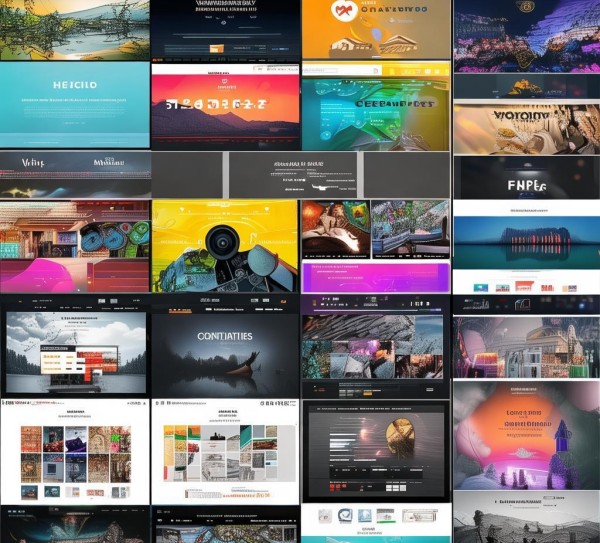
Task: Open the landscape tree painting thumbnail
Action: point(74,30)
